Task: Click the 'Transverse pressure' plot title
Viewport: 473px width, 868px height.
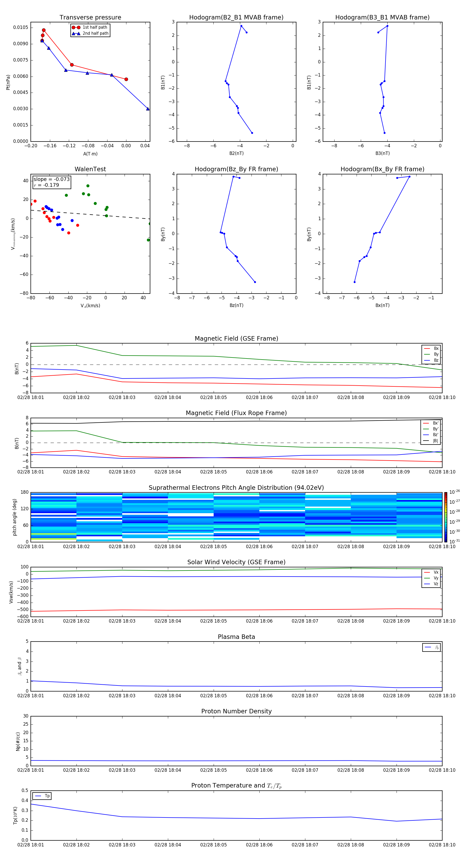Action: [90, 18]
